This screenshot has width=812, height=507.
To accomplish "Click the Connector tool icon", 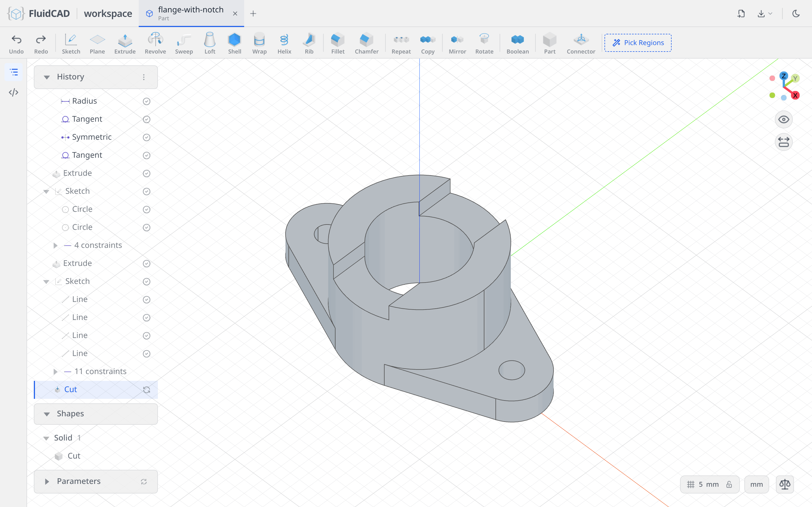I will [581, 43].
